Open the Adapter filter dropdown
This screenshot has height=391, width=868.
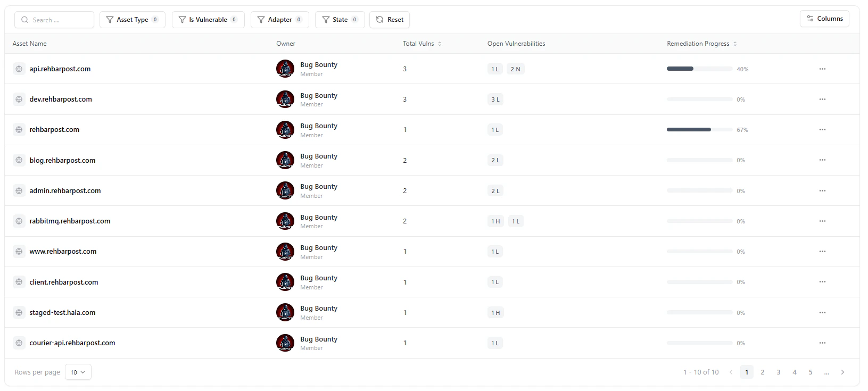pos(280,19)
